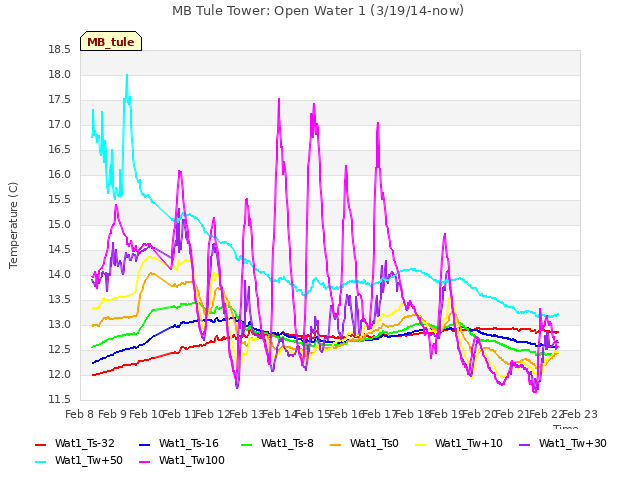The height and width of the screenshot is (480, 640).
Task: Click the Wat1_Tw100 legend label
Action: (x=191, y=460)
